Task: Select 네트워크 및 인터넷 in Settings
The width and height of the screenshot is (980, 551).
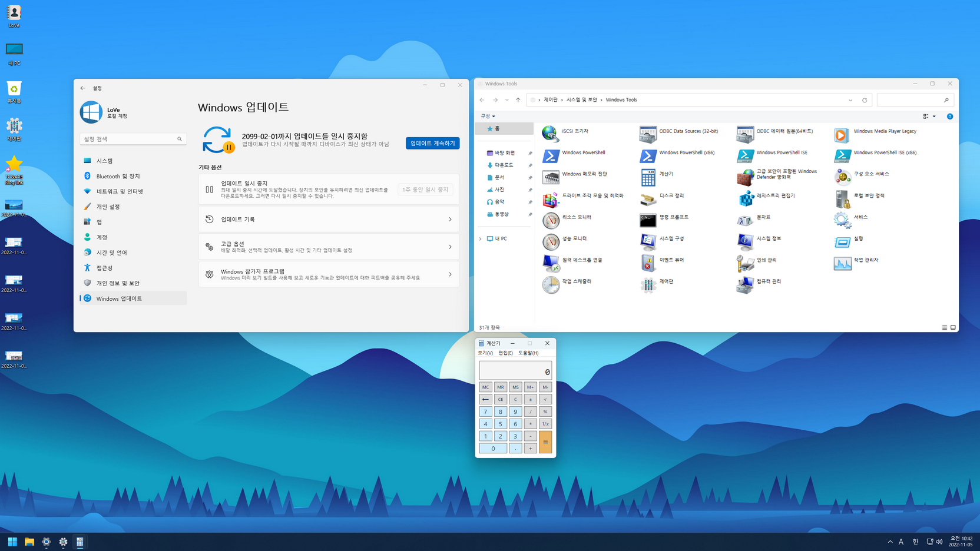Action: (133, 191)
